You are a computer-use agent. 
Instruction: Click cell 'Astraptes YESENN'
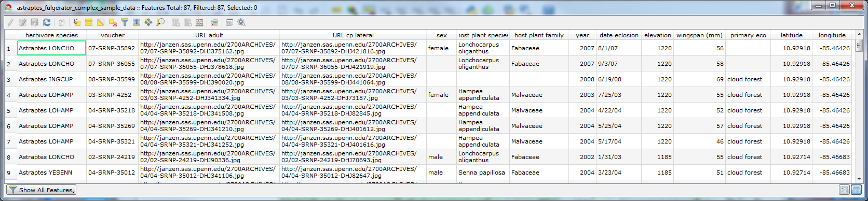click(x=51, y=173)
